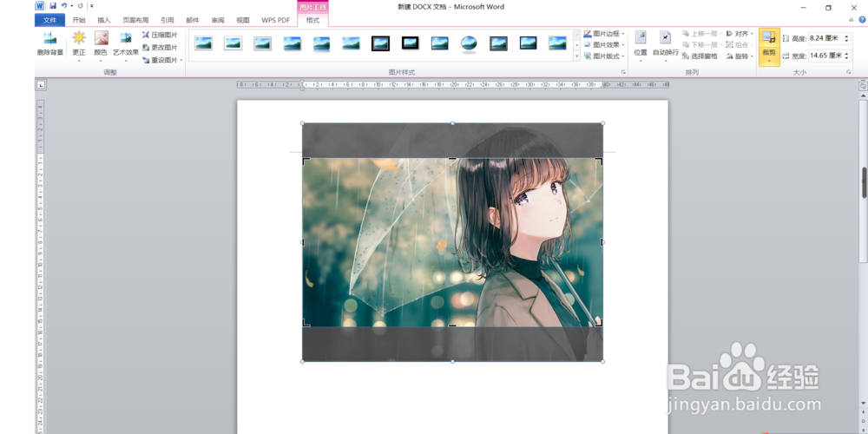Click the ruler toggle icon above scrollbar
The height and width of the screenshot is (434, 868).
pyautogui.click(x=863, y=86)
